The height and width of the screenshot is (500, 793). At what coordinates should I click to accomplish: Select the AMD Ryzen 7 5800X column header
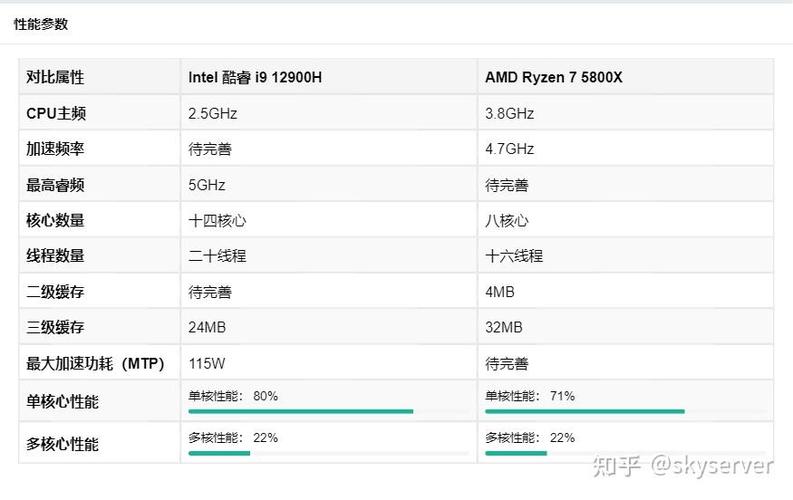(x=553, y=77)
